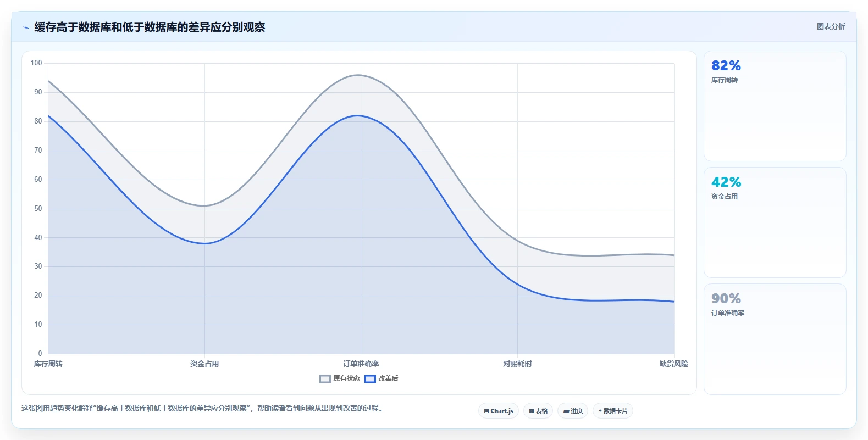This screenshot has width=868, height=440.
Task: Click the Chart.js tag icon
Action: click(x=486, y=411)
